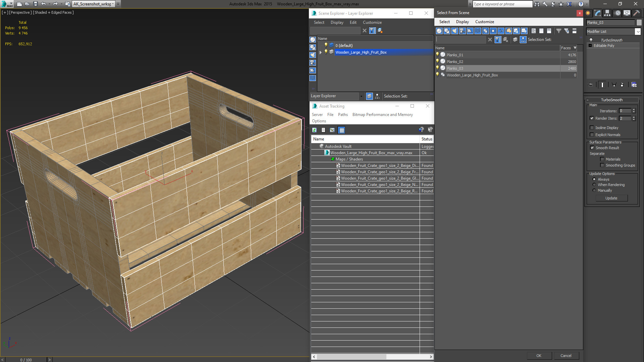Screen dimensions: 644x362
Task: Click the Pin Stack icon under modifier stack
Action: tap(591, 85)
